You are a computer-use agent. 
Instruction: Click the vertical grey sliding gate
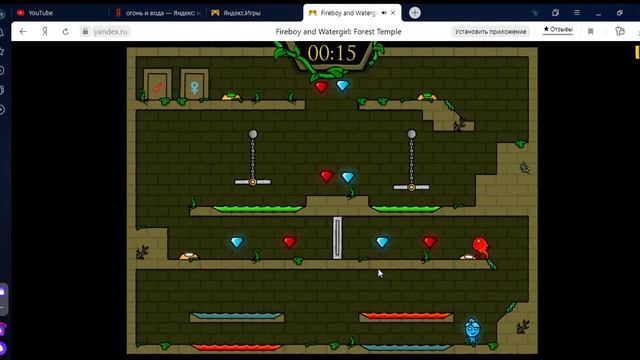tap(337, 238)
